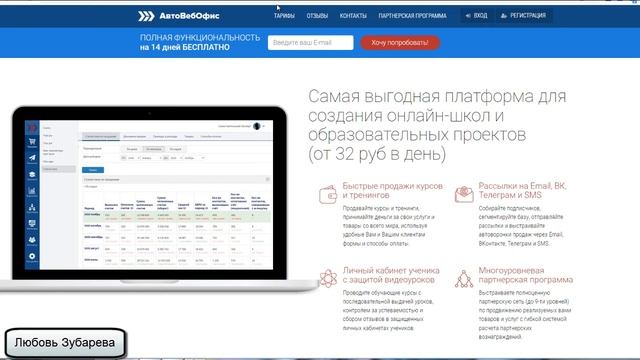This screenshot has width=640, height=360.
Task: Focus the 'Введите ваш E-mail' field
Action: [x=311, y=42]
